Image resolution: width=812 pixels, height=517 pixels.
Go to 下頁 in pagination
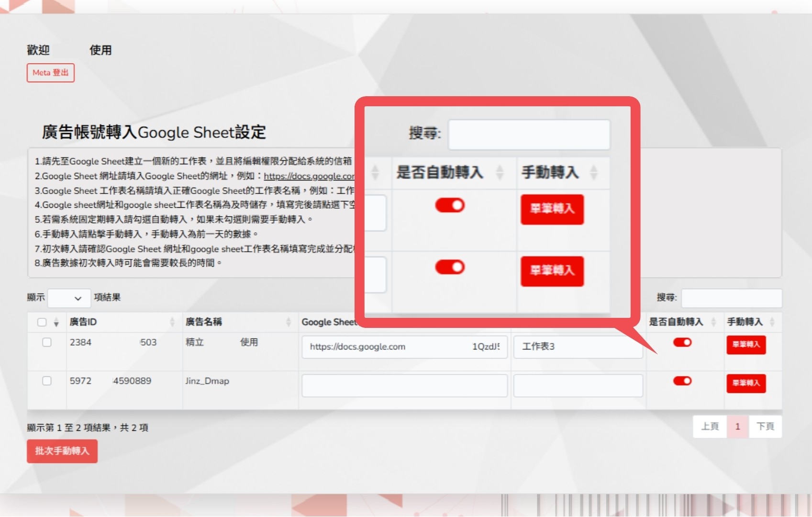pyautogui.click(x=765, y=427)
